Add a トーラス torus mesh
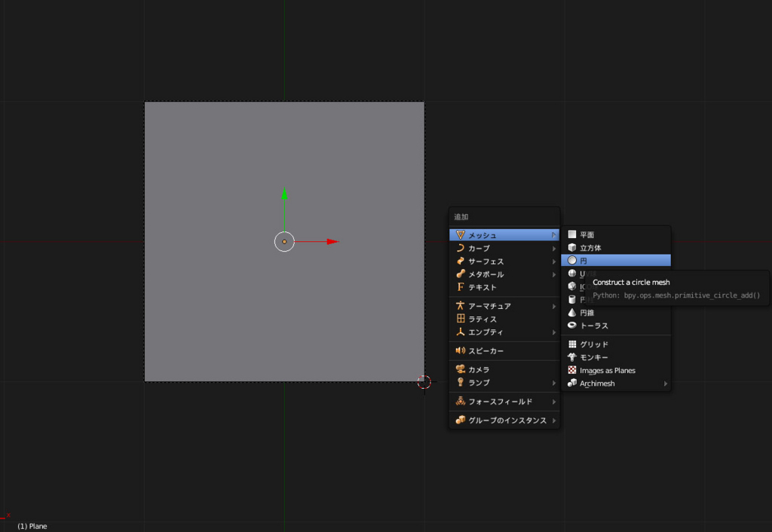 [616, 326]
